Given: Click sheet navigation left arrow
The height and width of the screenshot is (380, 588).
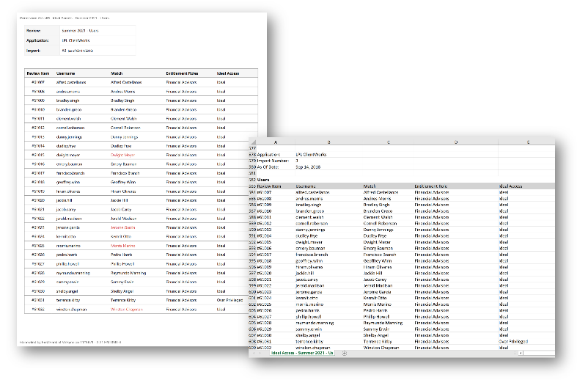Looking at the screenshot, I should point(254,353).
